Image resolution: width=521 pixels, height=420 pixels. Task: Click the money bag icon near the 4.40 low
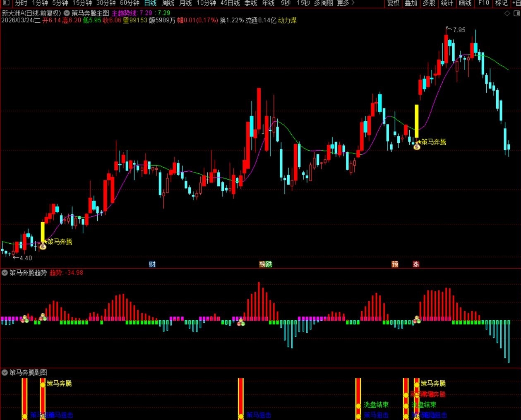tap(42, 246)
